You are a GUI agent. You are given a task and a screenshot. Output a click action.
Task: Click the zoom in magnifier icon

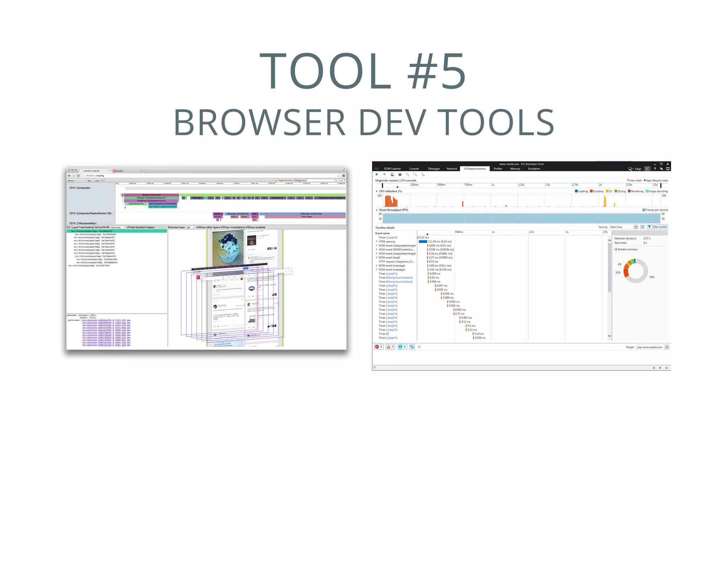pyautogui.click(x=407, y=174)
